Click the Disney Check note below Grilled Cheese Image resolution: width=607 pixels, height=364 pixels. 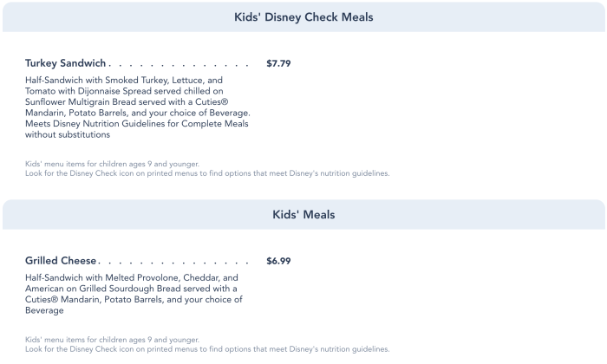point(208,349)
